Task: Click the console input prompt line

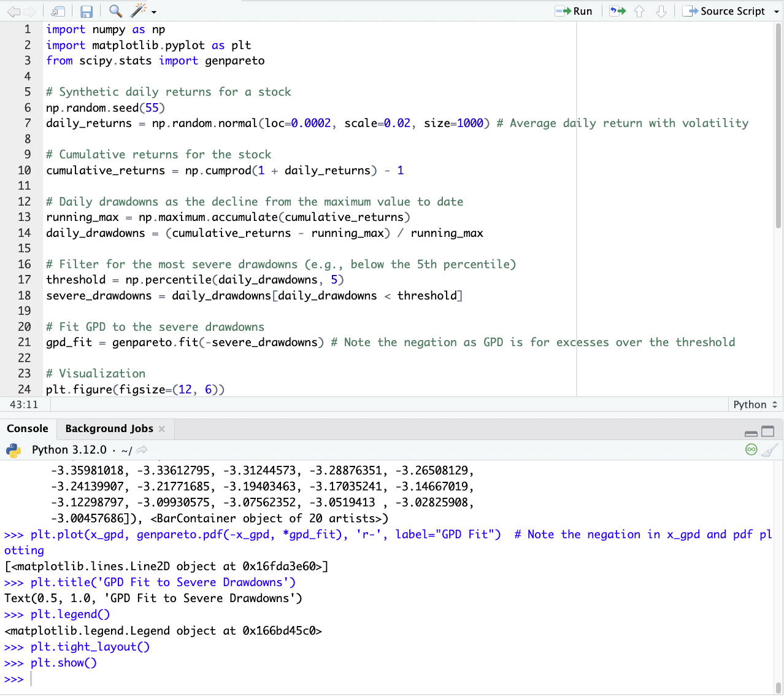Action: (368, 679)
